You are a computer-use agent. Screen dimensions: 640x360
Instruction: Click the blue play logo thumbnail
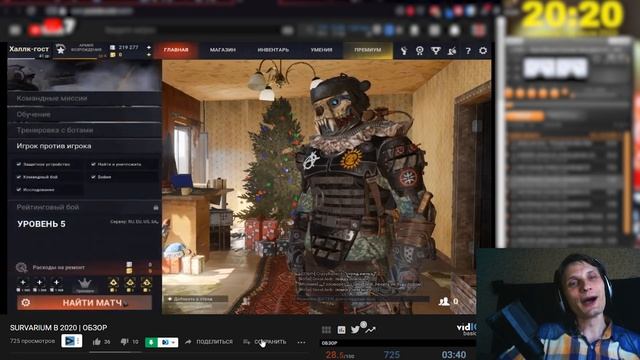71,341
